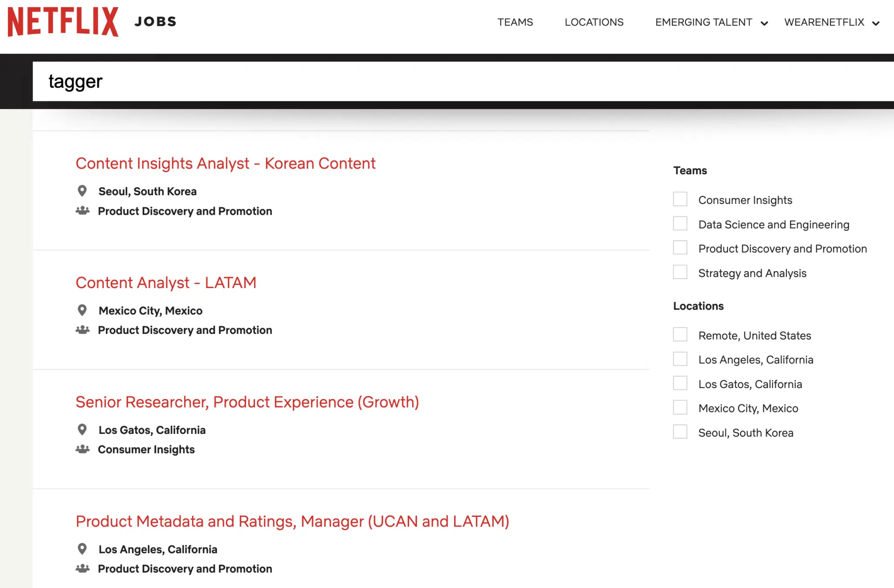This screenshot has width=894, height=588.
Task: Select the TEAMS menu item
Action: click(515, 22)
